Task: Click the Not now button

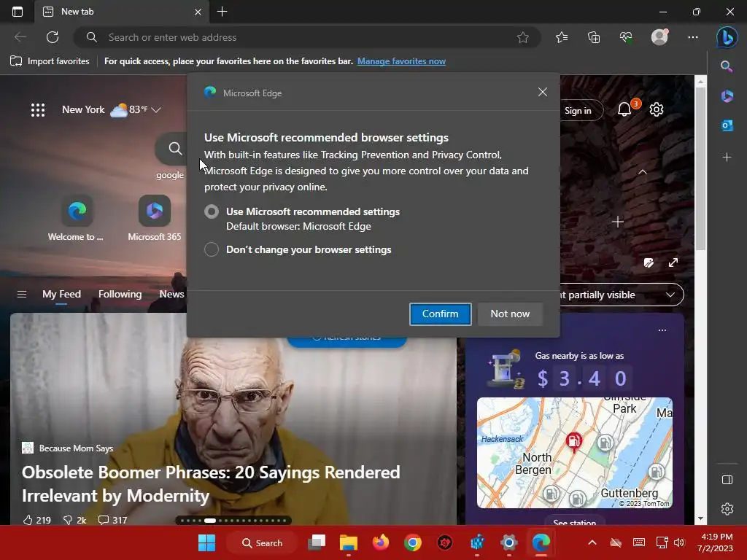Action: click(510, 314)
